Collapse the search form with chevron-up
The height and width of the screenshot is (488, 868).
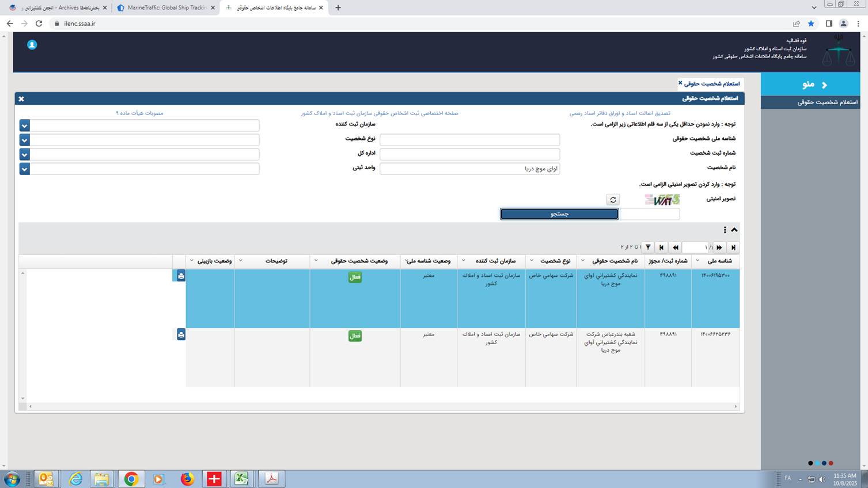point(734,230)
